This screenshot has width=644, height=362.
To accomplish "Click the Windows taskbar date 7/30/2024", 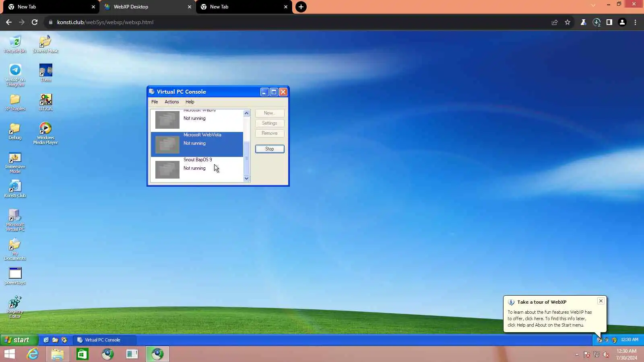I will [x=627, y=358].
